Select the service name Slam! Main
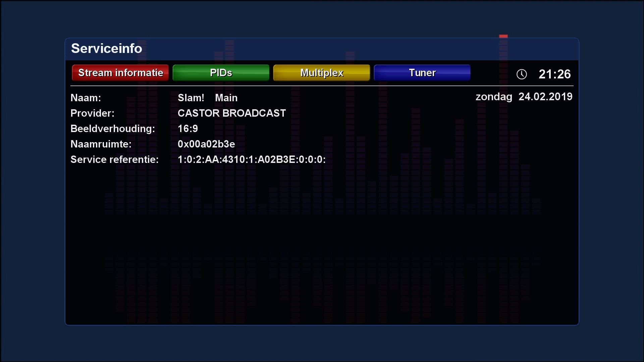This screenshot has height=362, width=644. pos(207,98)
